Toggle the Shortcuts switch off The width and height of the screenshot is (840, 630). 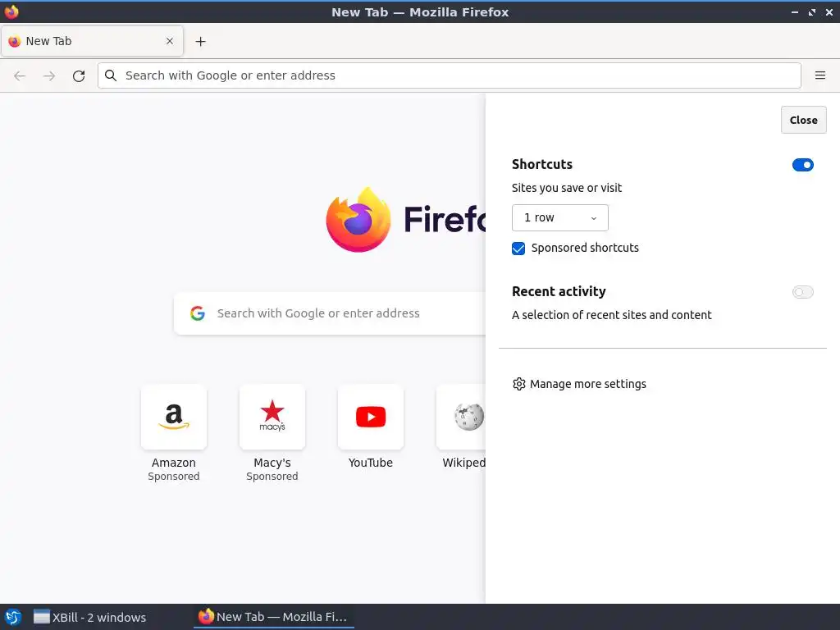[x=802, y=165]
